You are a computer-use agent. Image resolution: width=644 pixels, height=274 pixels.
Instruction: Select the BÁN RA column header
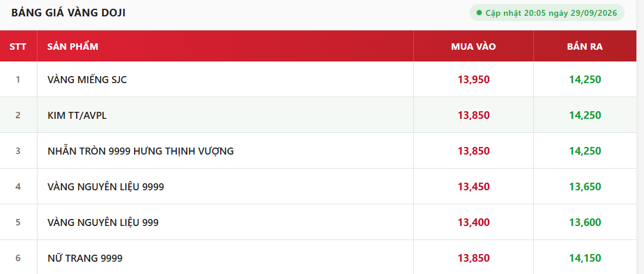[585, 46]
